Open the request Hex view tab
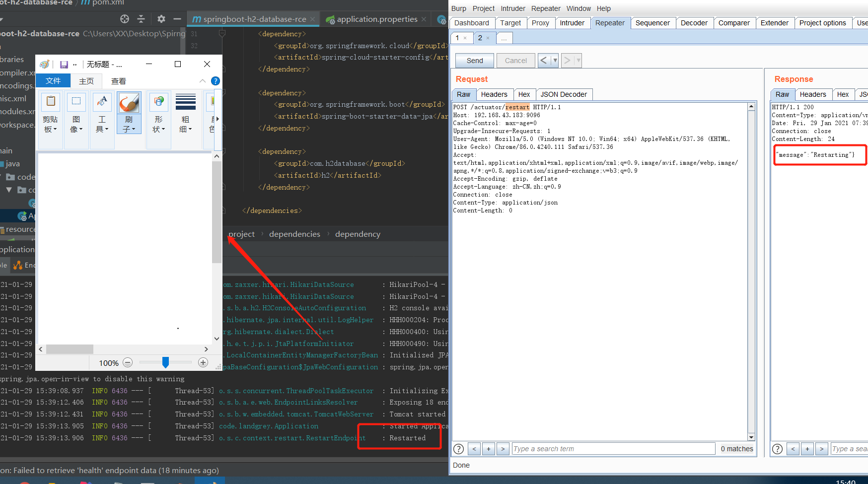The width and height of the screenshot is (868, 484). coord(524,94)
